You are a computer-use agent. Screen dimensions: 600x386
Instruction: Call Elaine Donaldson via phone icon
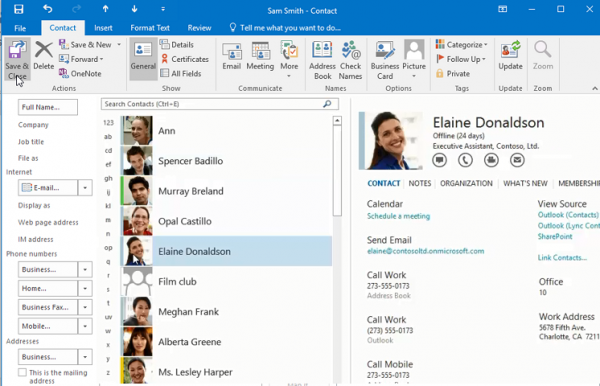point(465,160)
